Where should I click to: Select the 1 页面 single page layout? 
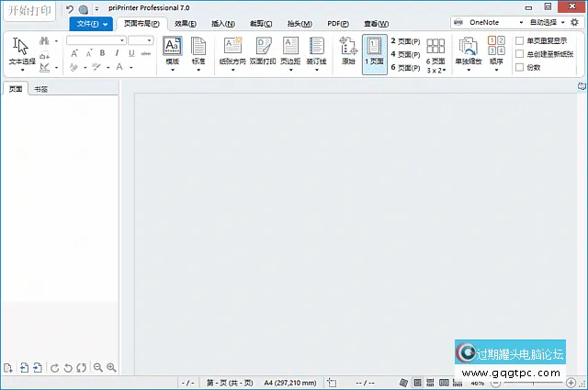(x=374, y=52)
